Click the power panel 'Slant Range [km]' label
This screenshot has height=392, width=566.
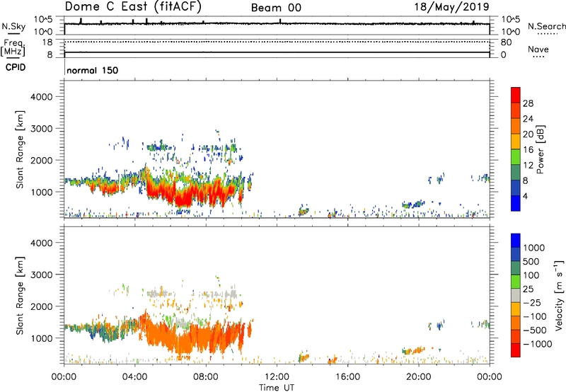[x=20, y=149]
